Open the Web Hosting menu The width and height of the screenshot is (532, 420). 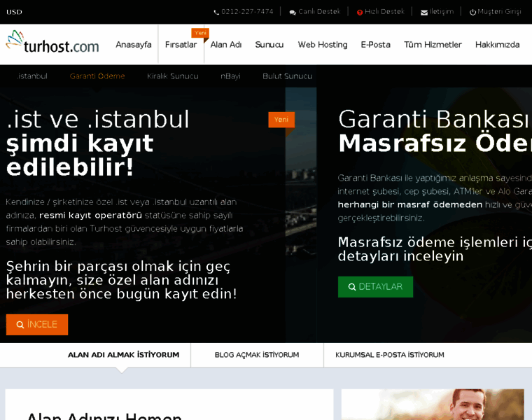(x=323, y=45)
